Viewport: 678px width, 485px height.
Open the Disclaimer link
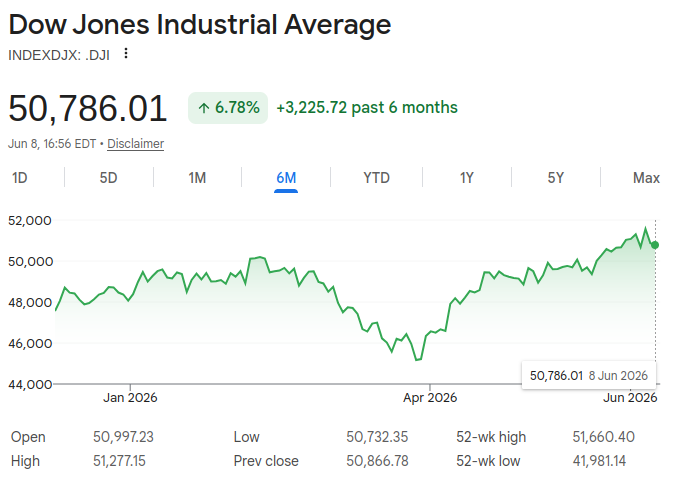pos(135,144)
